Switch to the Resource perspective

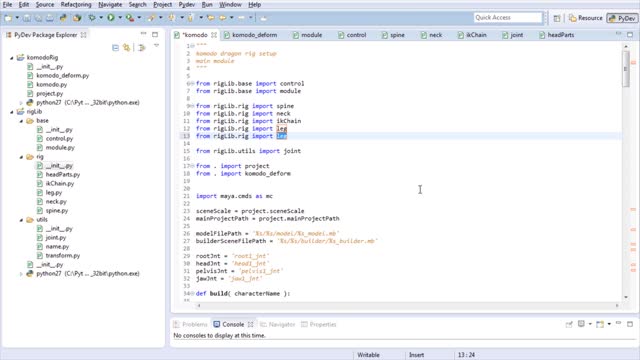586,18
